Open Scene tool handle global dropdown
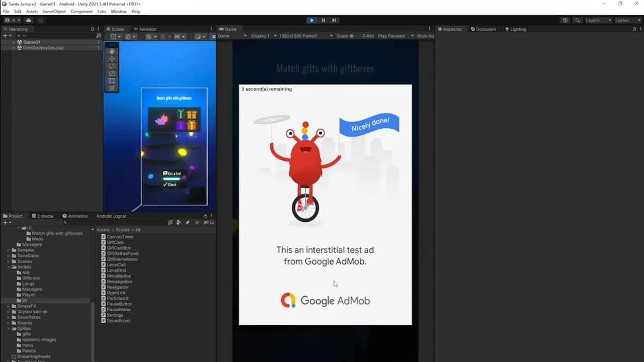The image size is (644, 362). pos(130,36)
